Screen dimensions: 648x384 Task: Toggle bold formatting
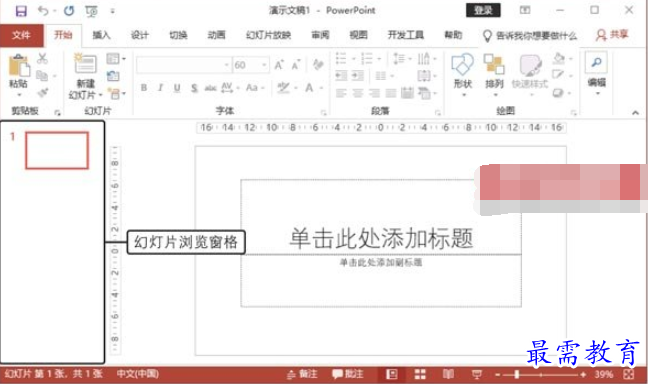click(144, 88)
